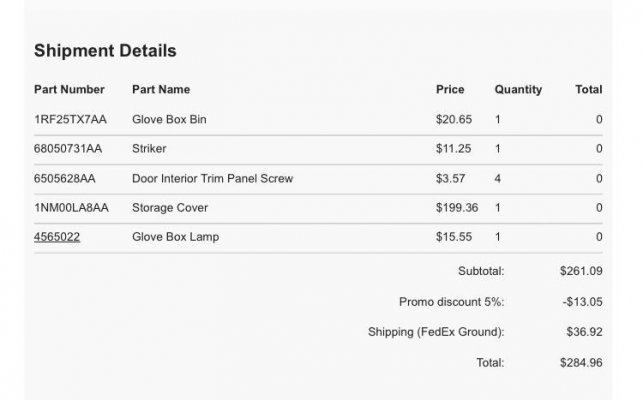Click the Part Number column header
Image resolution: width=643 pixels, height=400 pixels.
tap(69, 89)
